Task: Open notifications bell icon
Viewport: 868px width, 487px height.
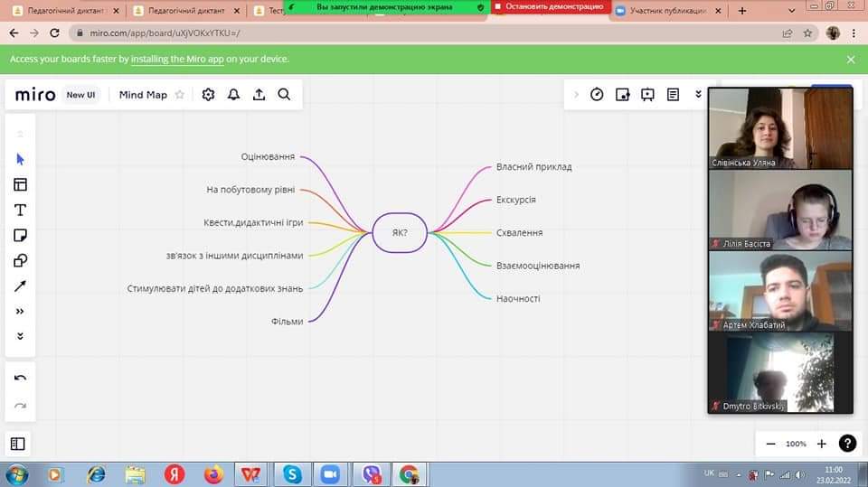Action: 233,95
